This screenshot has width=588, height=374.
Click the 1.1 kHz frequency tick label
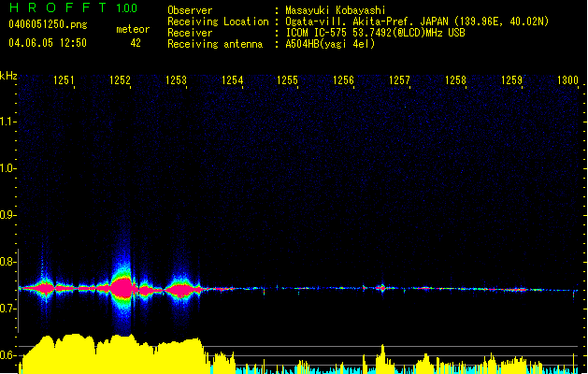[7, 122]
